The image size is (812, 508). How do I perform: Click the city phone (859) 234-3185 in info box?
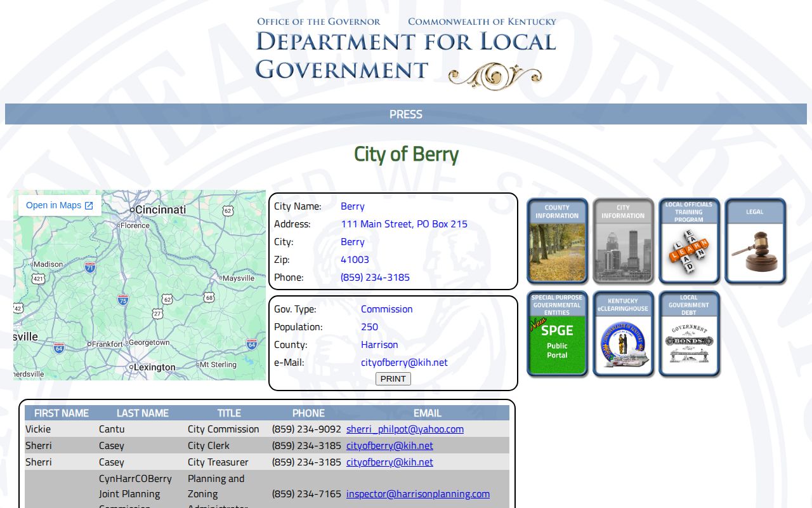[x=375, y=277]
